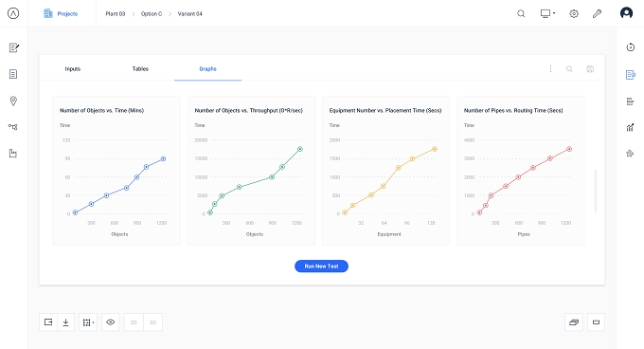The width and height of the screenshot is (644, 349).
Task: Open the monitor display dropdown
Action: (x=547, y=13)
